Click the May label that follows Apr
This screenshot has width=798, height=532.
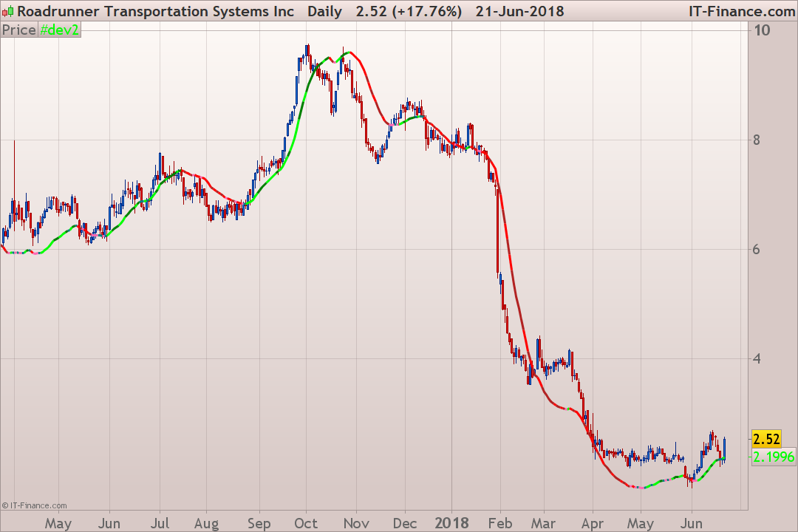(x=640, y=523)
